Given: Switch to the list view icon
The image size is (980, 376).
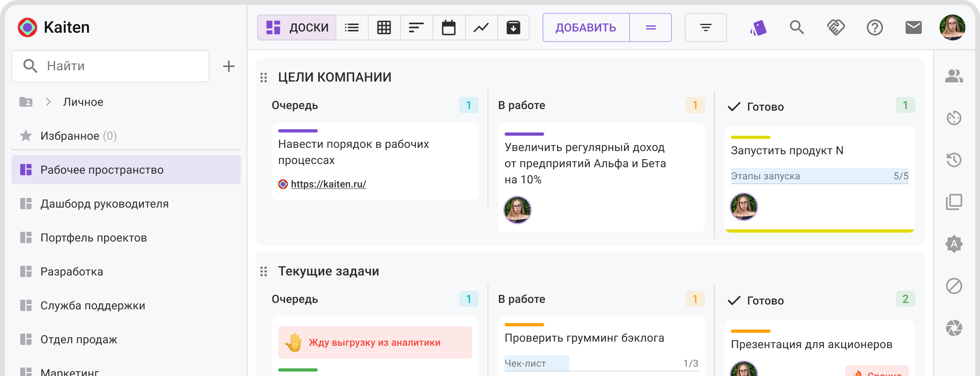Looking at the screenshot, I should coord(352,27).
